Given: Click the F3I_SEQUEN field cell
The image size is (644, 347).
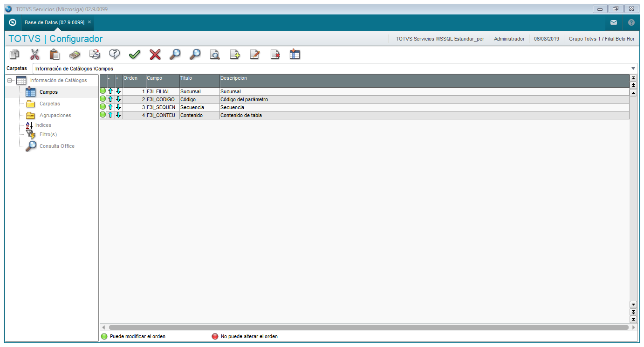Looking at the screenshot, I should point(163,107).
